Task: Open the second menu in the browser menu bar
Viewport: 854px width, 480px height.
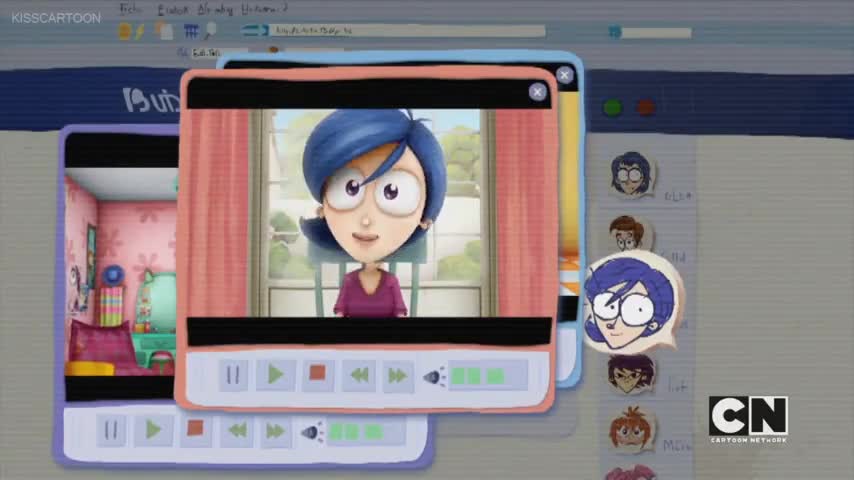Action: [x=173, y=10]
